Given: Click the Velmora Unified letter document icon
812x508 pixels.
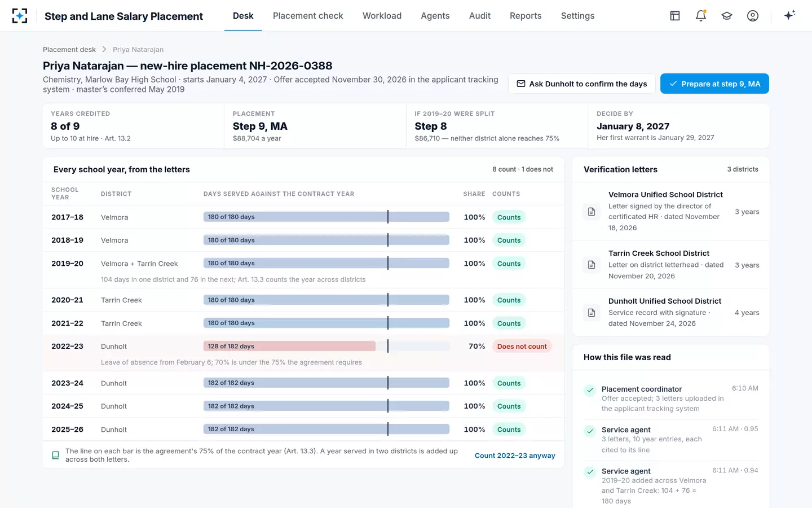Looking at the screenshot, I should 592,212.
